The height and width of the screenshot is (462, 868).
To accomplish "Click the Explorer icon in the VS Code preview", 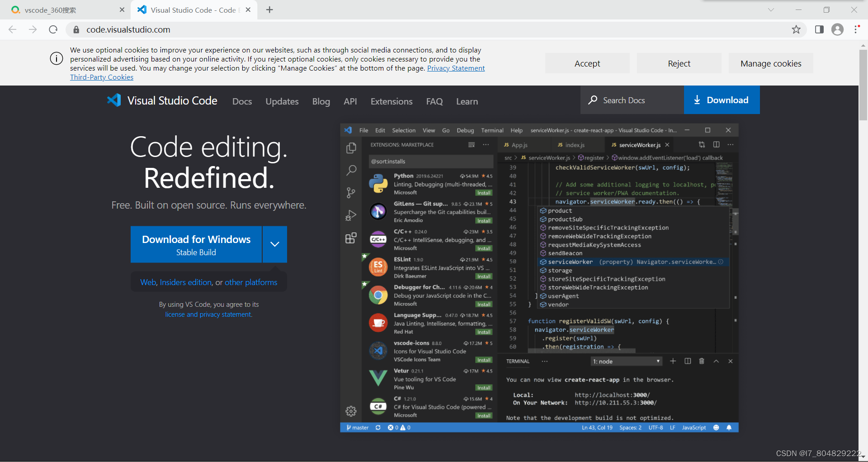I will (351, 148).
